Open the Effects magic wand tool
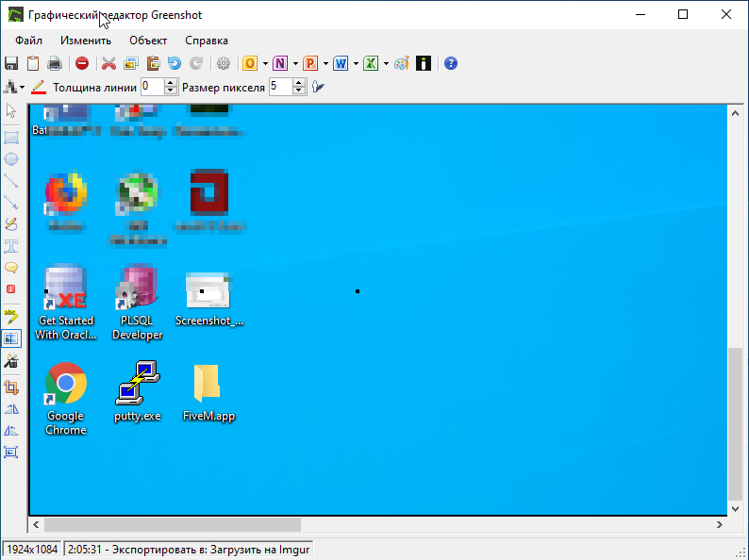This screenshot has height=560, width=749. 11,361
